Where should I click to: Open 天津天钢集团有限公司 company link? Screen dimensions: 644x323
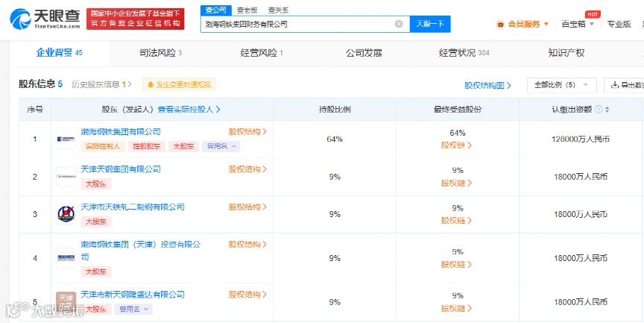click(x=121, y=169)
